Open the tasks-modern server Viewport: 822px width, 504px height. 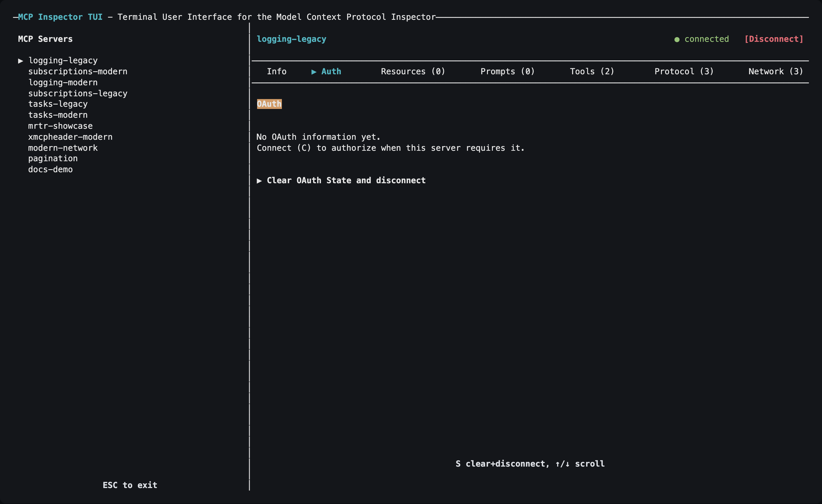pyautogui.click(x=58, y=115)
